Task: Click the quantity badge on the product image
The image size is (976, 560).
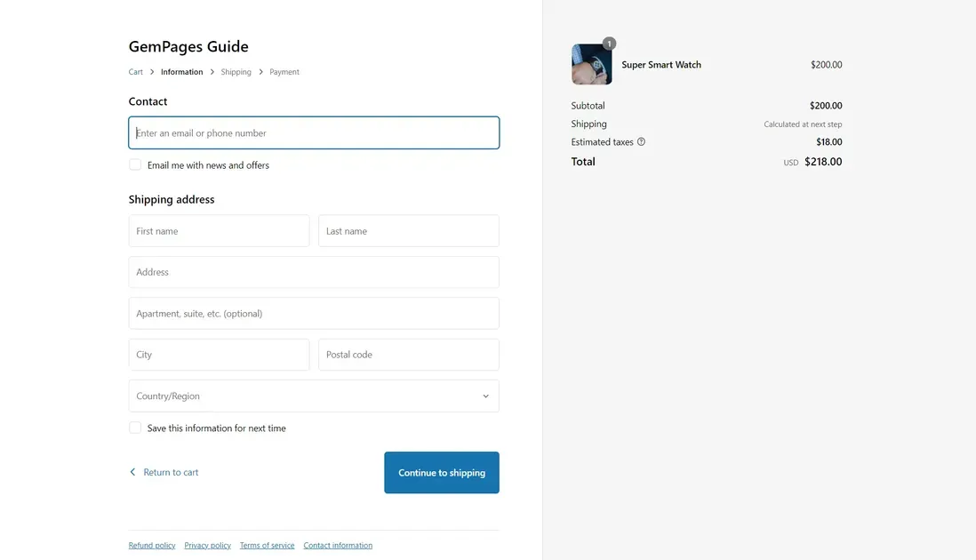Action: [608, 43]
